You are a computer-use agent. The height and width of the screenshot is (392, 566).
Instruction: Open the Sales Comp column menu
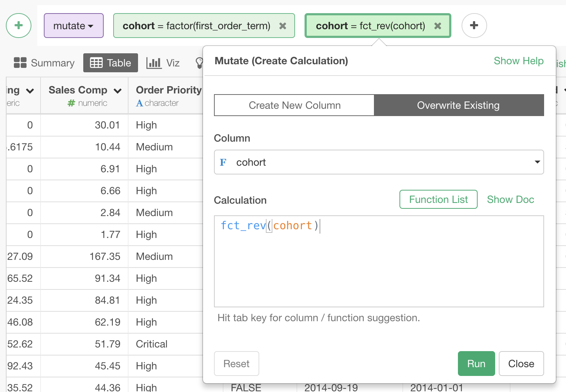(118, 91)
